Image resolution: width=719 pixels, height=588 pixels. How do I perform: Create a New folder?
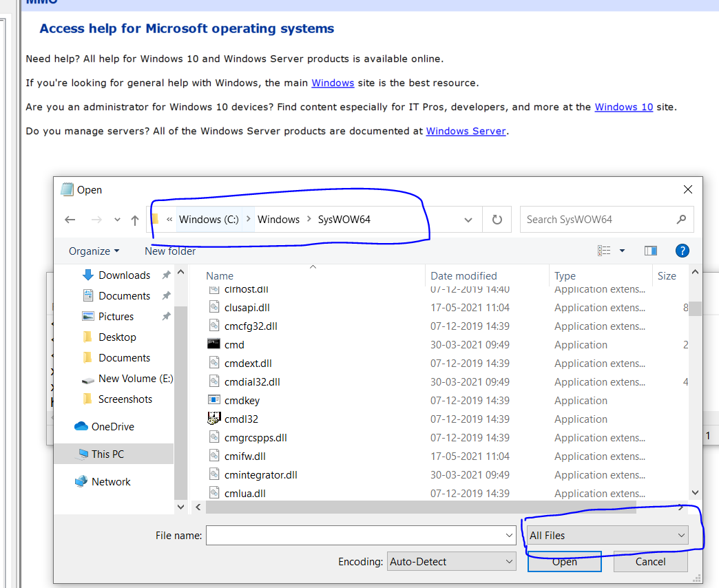pyautogui.click(x=170, y=251)
